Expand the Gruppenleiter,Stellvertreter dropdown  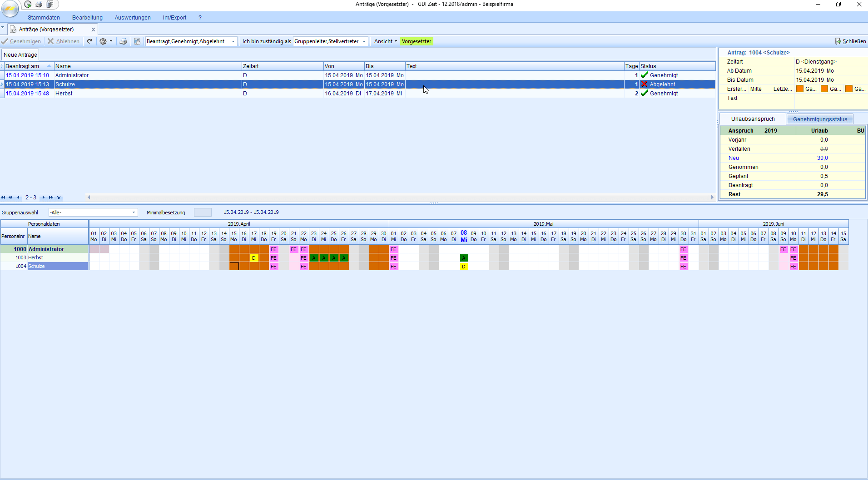[364, 41]
